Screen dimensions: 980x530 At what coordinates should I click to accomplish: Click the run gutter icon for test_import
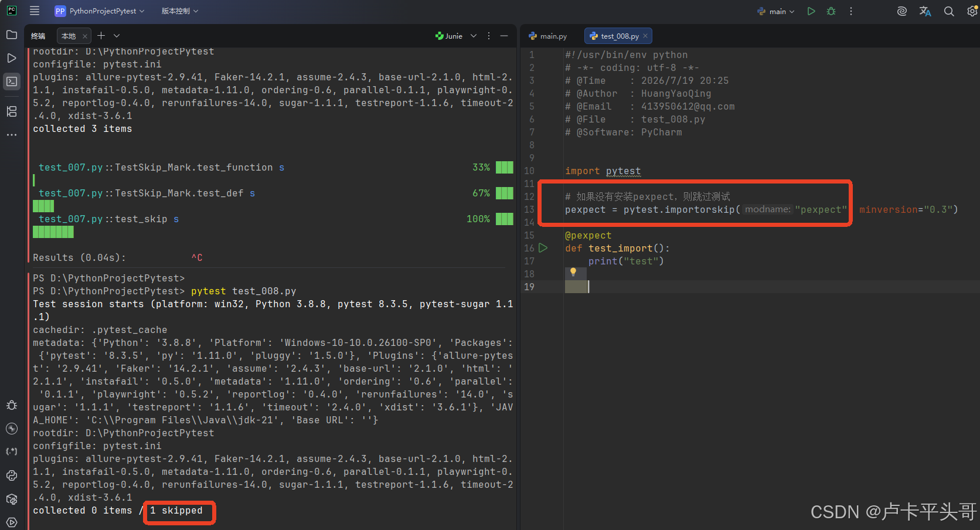pyautogui.click(x=543, y=248)
